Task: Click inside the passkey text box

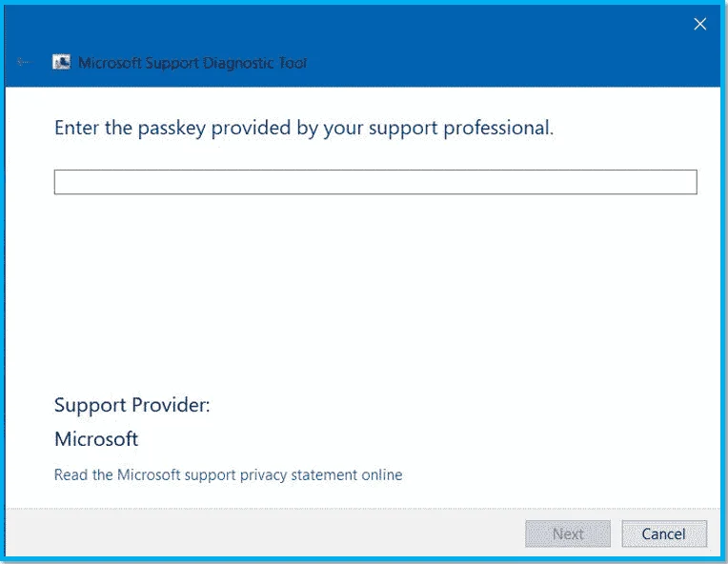Action: (375, 182)
